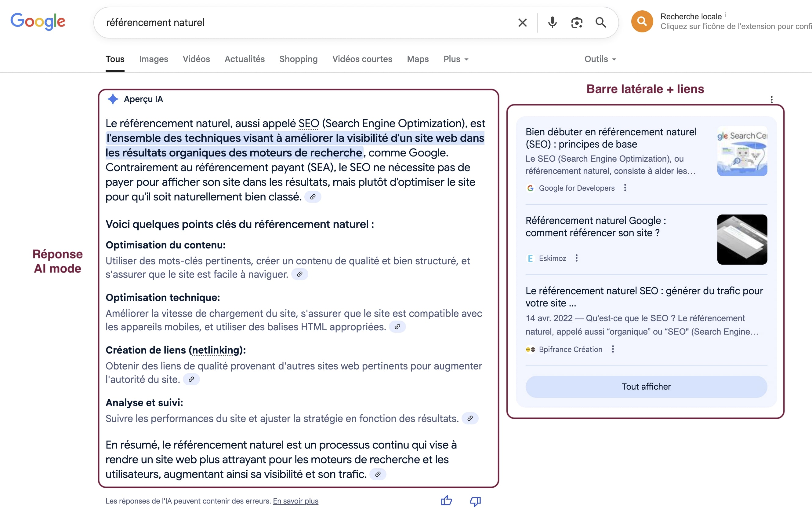
Task: Clear the search query with the X icon
Action: coord(522,23)
